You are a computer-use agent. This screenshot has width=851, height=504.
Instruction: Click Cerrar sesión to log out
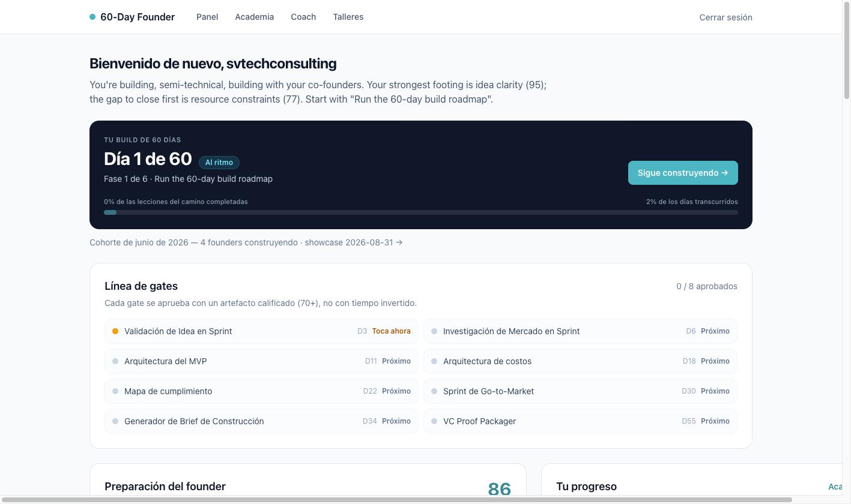pos(725,17)
